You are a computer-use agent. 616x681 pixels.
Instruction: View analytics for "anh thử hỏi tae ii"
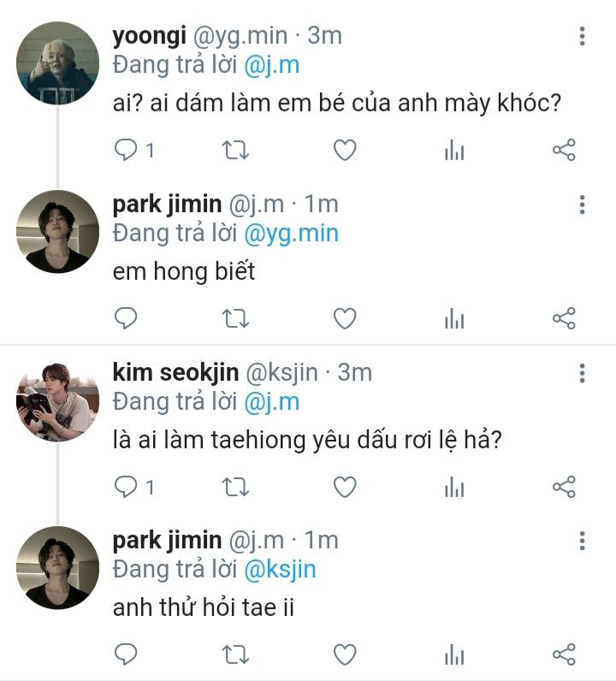(454, 656)
